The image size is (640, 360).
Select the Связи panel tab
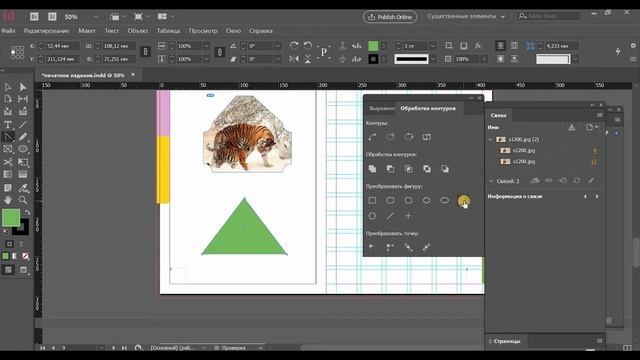pos(498,116)
